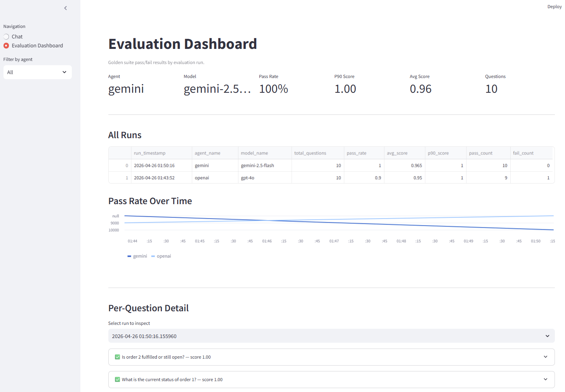Click the pass_rate column header
Image resolution: width=565 pixels, height=392 pixels.
pos(364,153)
